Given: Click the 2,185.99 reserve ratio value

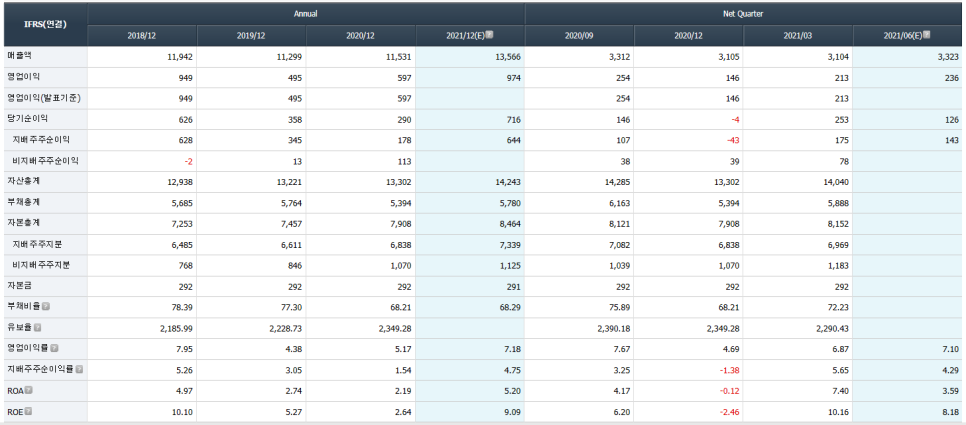Looking at the screenshot, I should pos(176,329).
